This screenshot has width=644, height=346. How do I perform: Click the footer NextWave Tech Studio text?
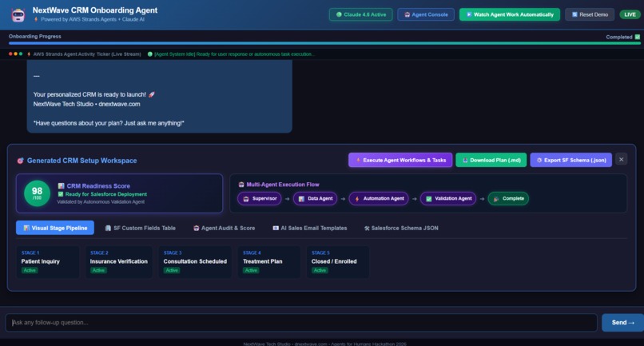(x=267, y=344)
